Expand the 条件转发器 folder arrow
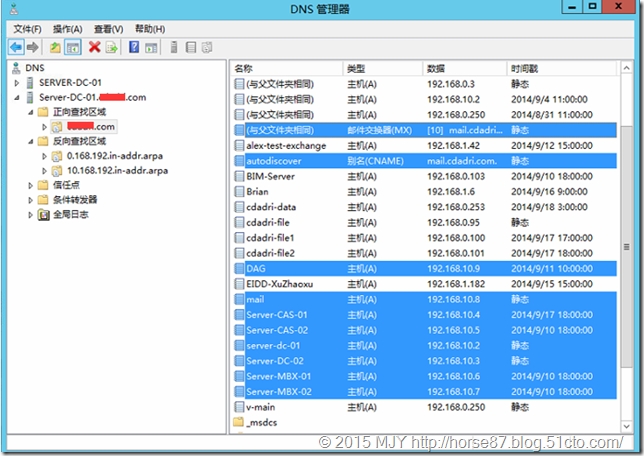 (30, 200)
